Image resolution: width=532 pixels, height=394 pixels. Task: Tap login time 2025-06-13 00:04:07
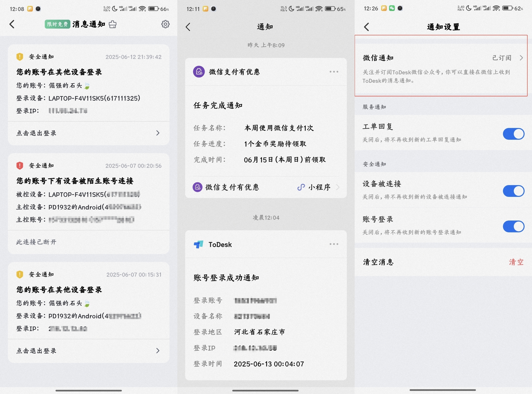[269, 364]
